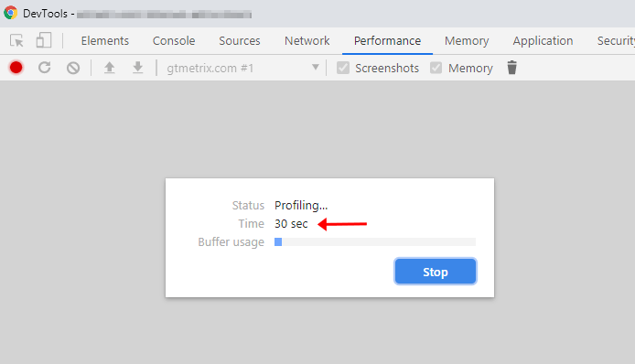Switch to the Elements tab
635x364 pixels.
pos(105,41)
